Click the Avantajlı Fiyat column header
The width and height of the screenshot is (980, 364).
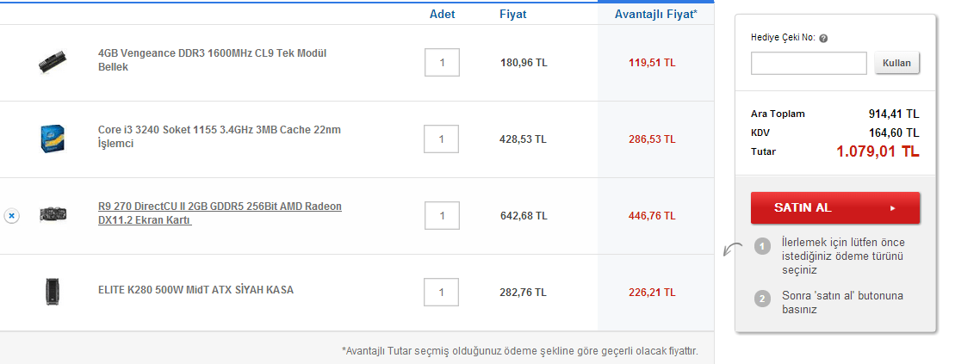[655, 15]
